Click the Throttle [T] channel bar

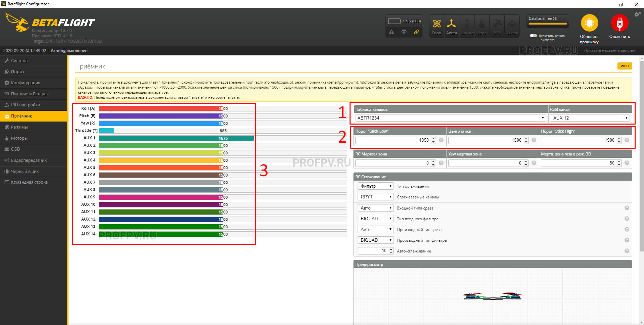223,131
